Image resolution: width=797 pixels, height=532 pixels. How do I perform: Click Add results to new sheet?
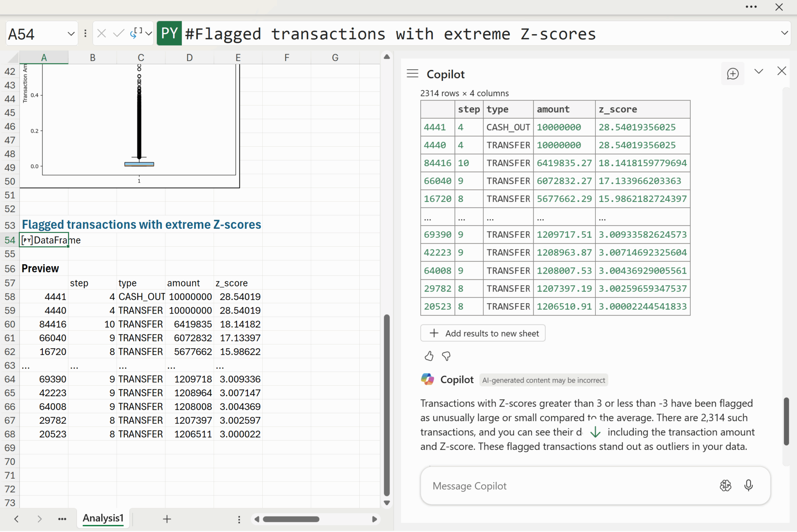483,333
